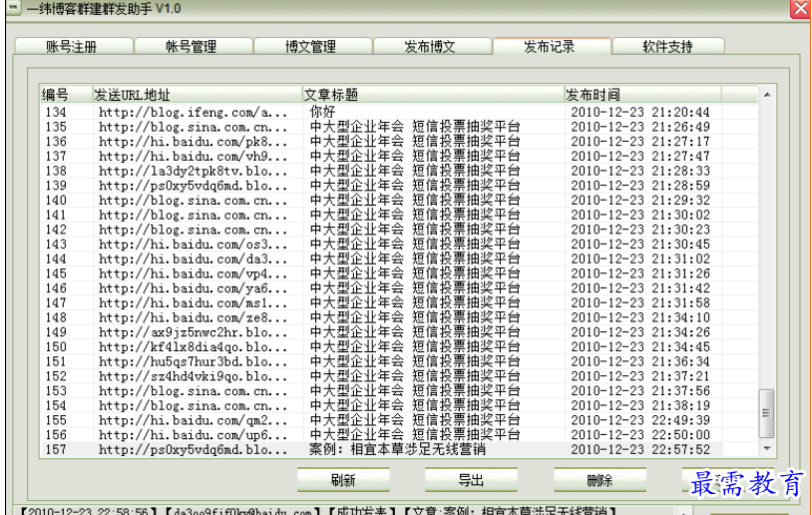Open the 发布博文 tab
The image size is (812, 515).
click(x=430, y=46)
